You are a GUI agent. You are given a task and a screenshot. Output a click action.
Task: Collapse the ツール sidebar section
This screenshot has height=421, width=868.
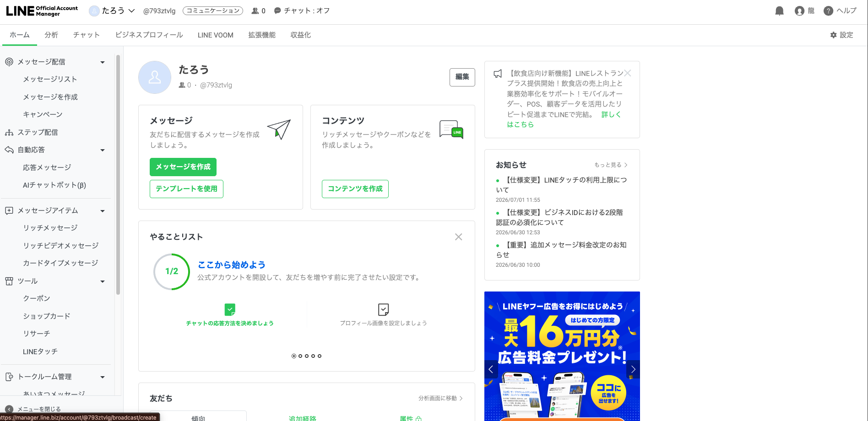tap(103, 281)
